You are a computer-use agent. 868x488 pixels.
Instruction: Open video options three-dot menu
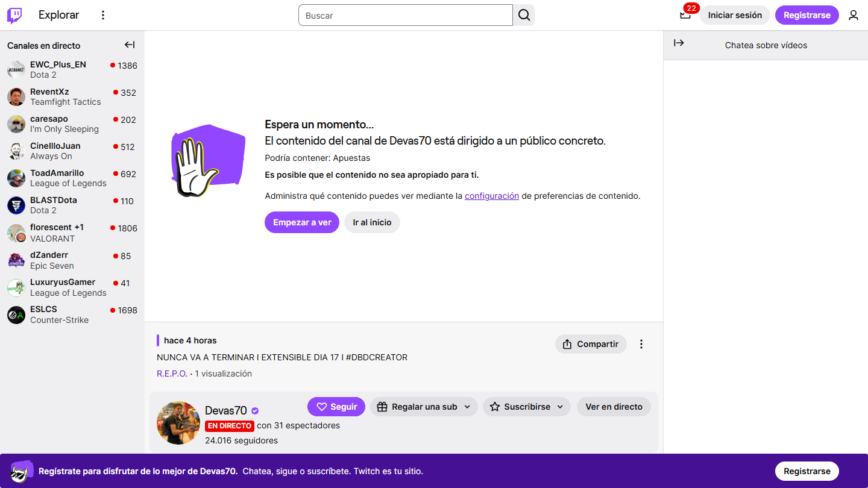(x=641, y=344)
